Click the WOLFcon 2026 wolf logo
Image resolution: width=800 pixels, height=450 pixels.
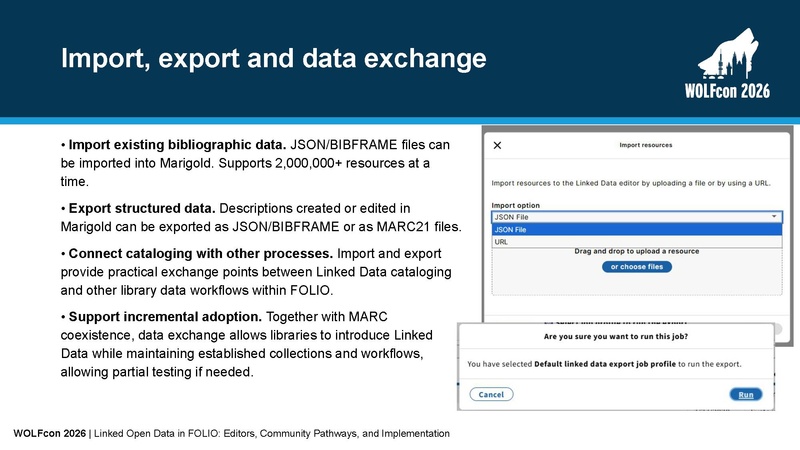pos(728,64)
